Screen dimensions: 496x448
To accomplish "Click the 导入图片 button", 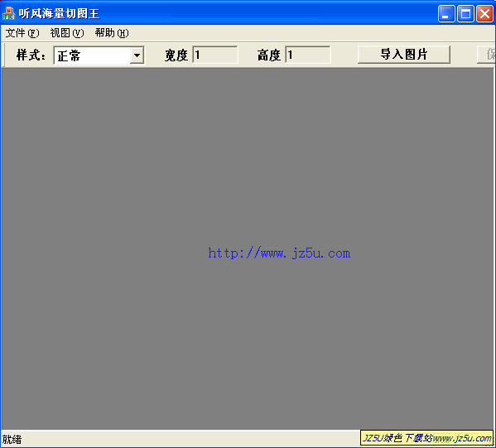I will (404, 55).
